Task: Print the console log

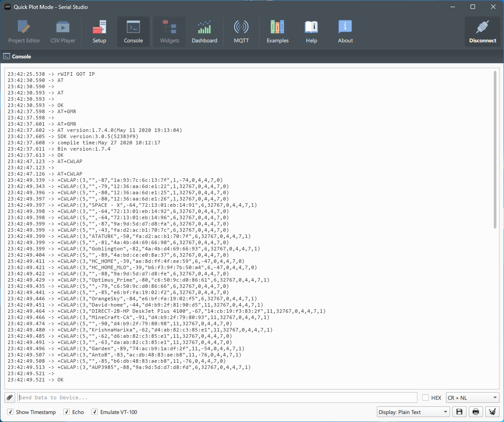Action: click(476, 412)
